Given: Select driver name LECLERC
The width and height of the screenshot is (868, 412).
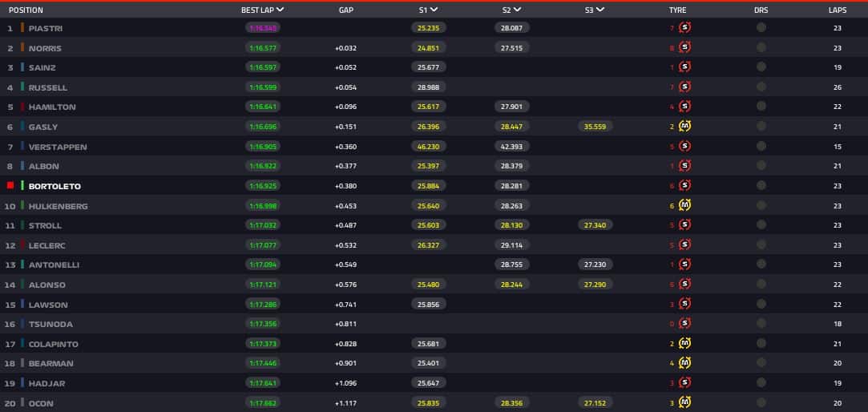Looking at the screenshot, I should [x=46, y=245].
